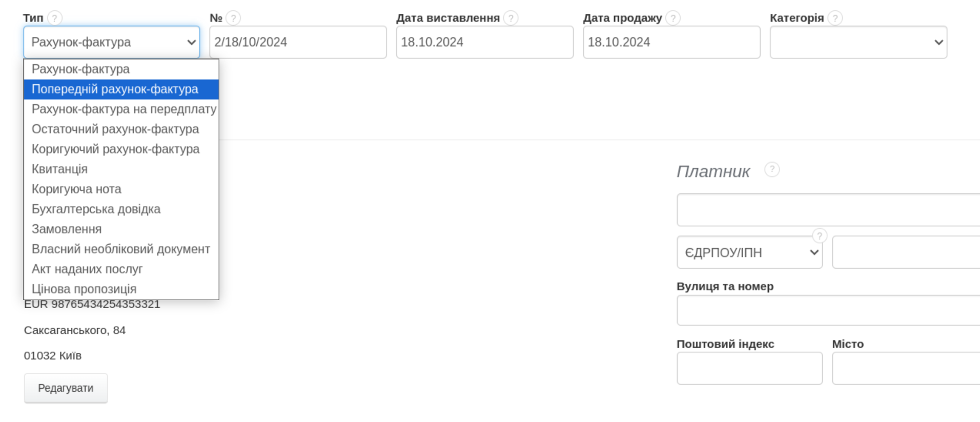Click help icon next to Тип label

(x=55, y=18)
